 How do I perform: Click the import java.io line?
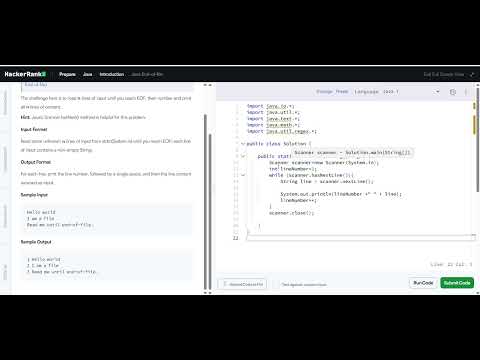pos(271,106)
